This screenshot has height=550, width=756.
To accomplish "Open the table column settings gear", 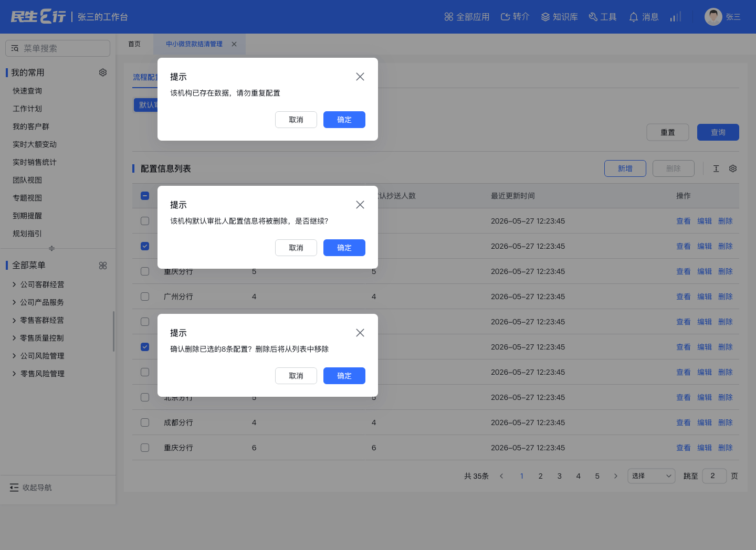I will (x=733, y=168).
